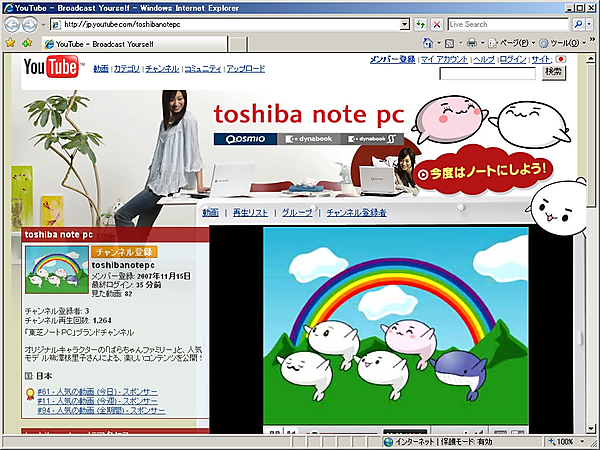600x450 pixels.
Task: Click the dynabook SS brand logo
Action: 372,139
